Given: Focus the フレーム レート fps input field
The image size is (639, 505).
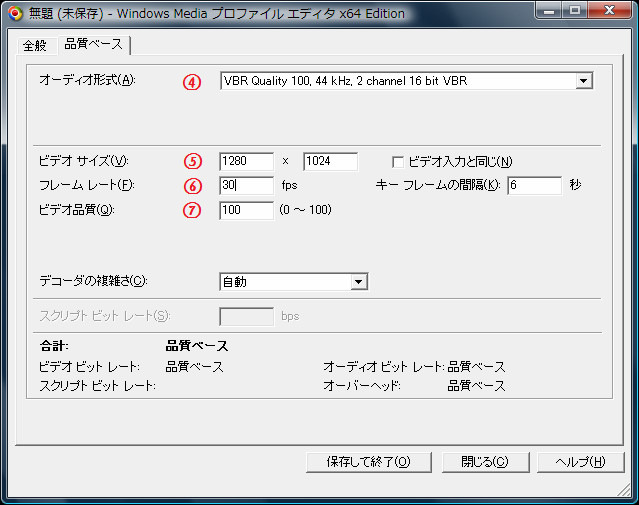Looking at the screenshot, I should point(246,185).
